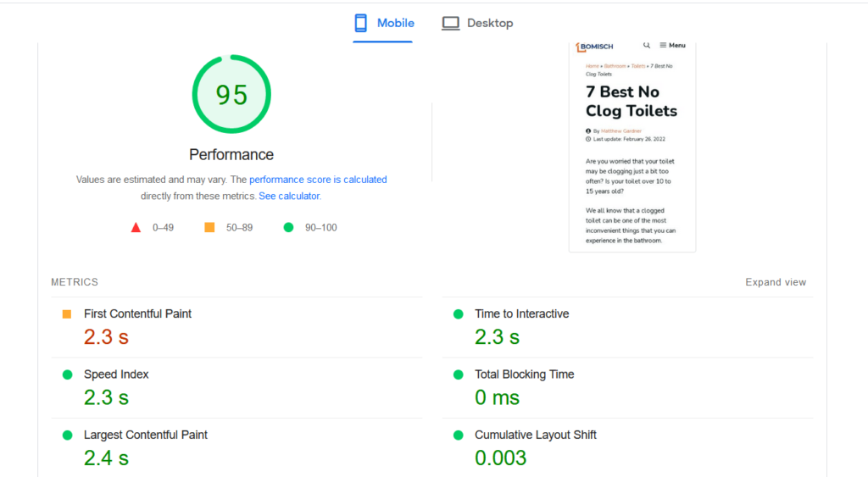Click the Mobile phone icon
868x477 pixels.
361,23
